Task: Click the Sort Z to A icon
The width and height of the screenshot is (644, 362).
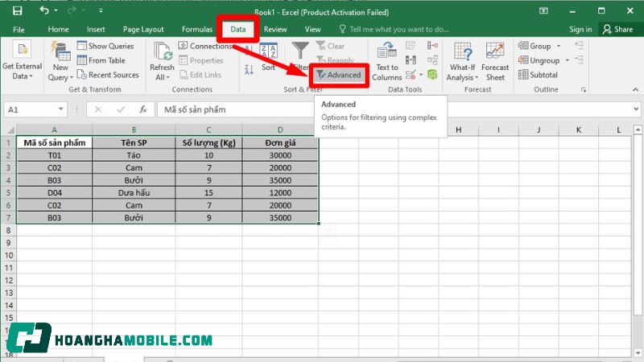Action: click(x=249, y=70)
